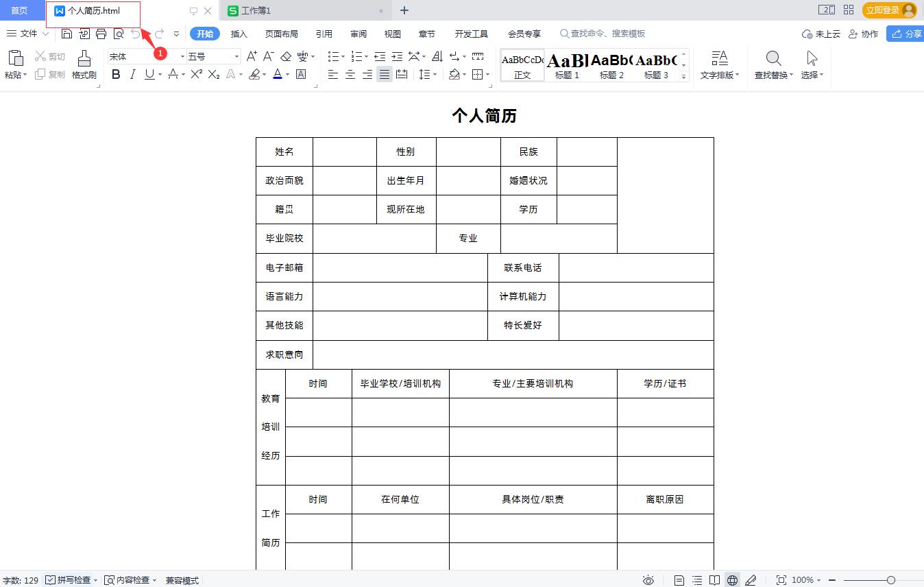Switch document view using the globe icon
The height and width of the screenshot is (587, 924).
(731, 579)
